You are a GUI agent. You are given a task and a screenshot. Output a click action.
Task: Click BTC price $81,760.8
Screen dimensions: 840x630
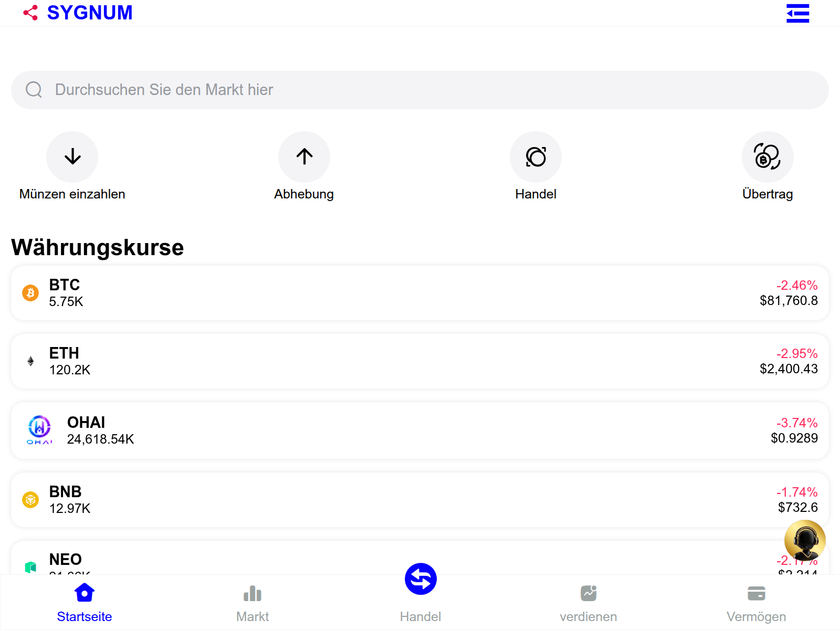tap(789, 301)
